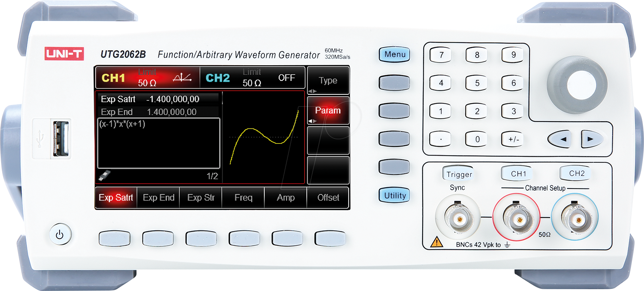The image size is (644, 291).
Task: Click the softkey below Offset
Action: pyautogui.click(x=330, y=239)
